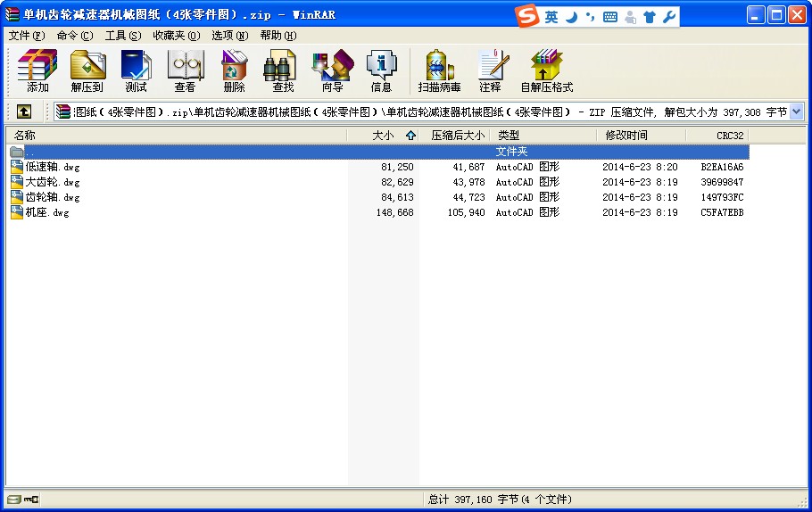
Task: Click size value 82,629
Action: [x=397, y=182]
